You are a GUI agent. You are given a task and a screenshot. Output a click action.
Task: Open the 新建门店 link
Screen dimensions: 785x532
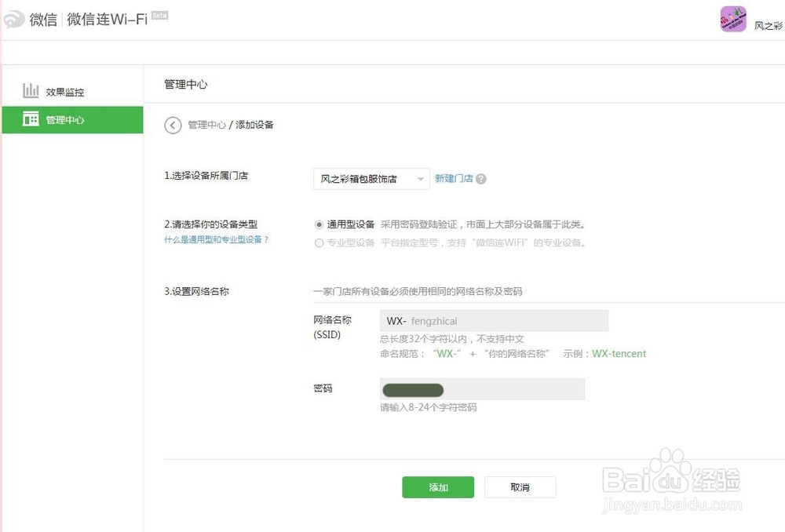pyautogui.click(x=455, y=178)
